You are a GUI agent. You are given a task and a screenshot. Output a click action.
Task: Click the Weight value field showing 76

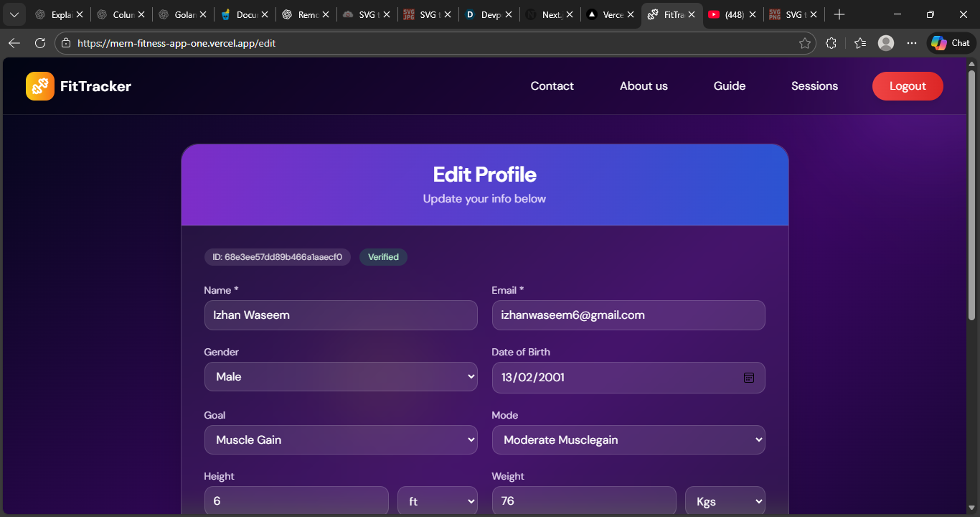[584, 501]
